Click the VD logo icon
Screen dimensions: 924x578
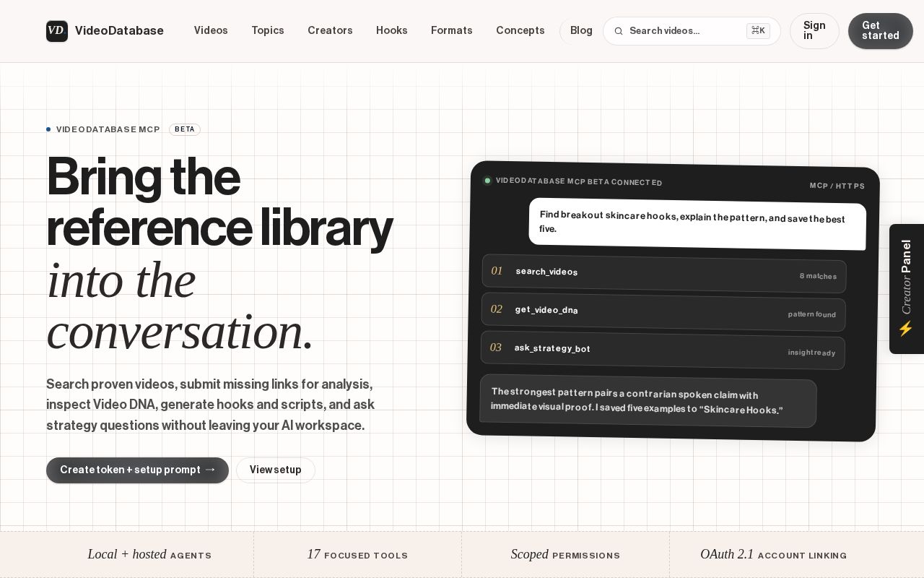[x=57, y=31]
